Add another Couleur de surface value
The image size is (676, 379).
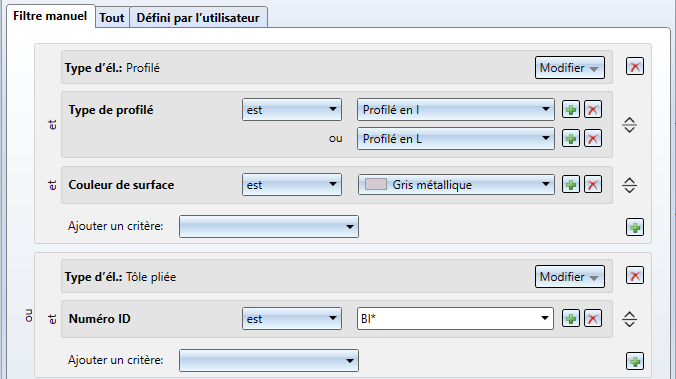[571, 185]
